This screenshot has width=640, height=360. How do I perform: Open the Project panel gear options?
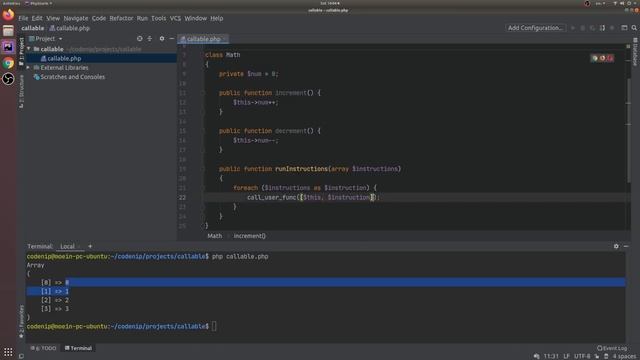162,38
